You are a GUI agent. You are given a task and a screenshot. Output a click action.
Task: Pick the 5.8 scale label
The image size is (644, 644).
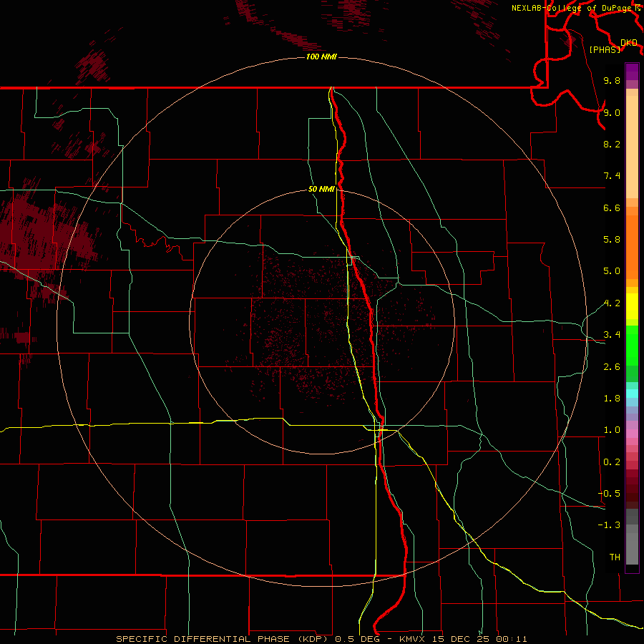click(612, 240)
